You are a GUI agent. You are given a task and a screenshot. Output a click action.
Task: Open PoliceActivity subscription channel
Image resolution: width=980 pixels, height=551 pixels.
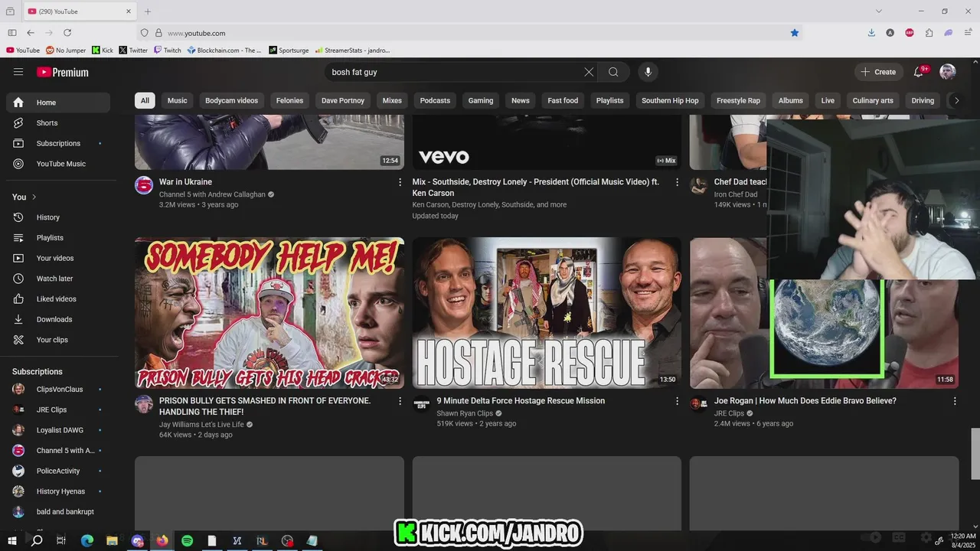(x=58, y=471)
